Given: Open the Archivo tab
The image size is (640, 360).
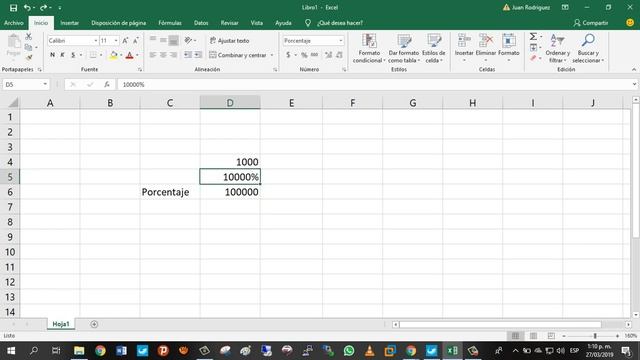Looking at the screenshot, I should (13, 23).
